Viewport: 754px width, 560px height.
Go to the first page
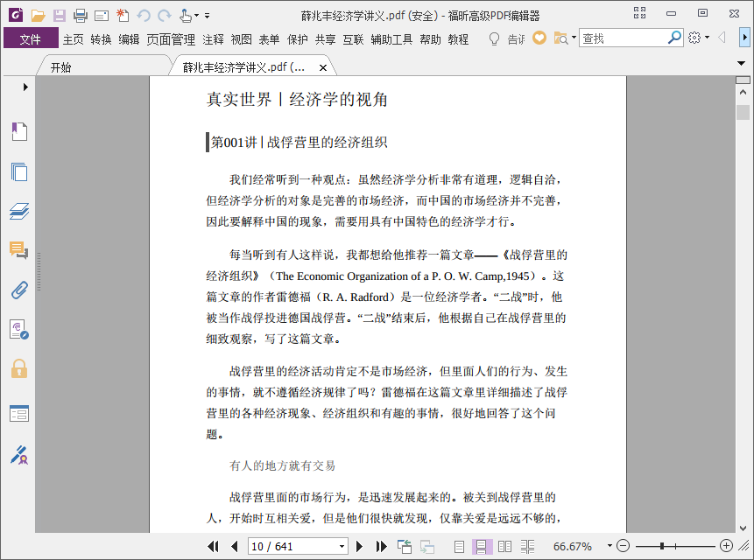point(213,546)
